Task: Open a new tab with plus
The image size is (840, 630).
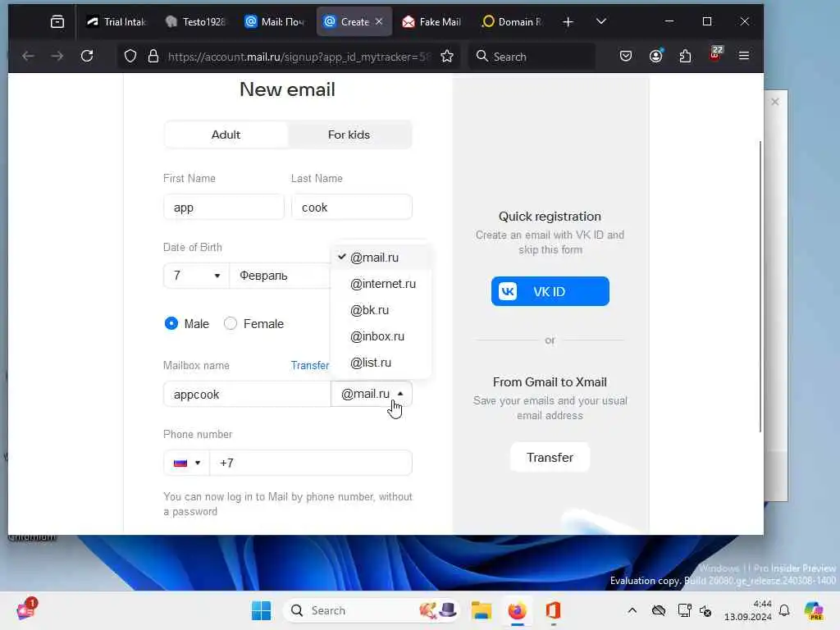Action: (568, 22)
